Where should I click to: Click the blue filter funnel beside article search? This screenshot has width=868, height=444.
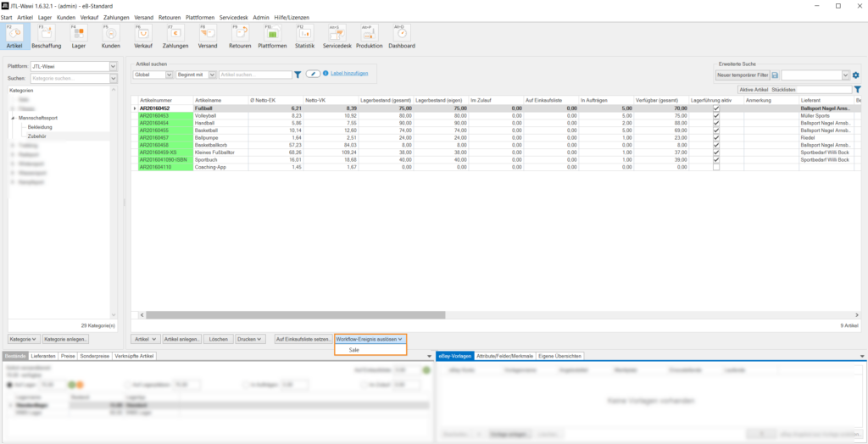(298, 75)
